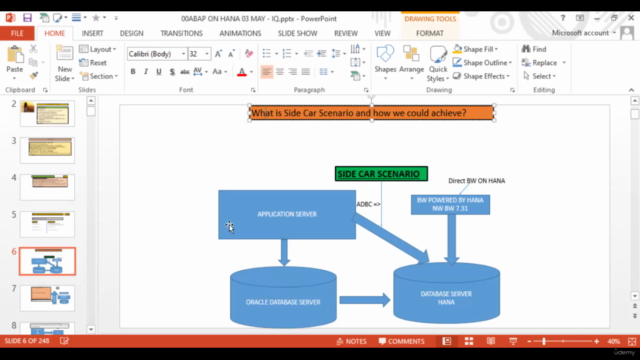Expand the Section dropdown
This screenshot has width=640, height=360.
tap(98, 76)
